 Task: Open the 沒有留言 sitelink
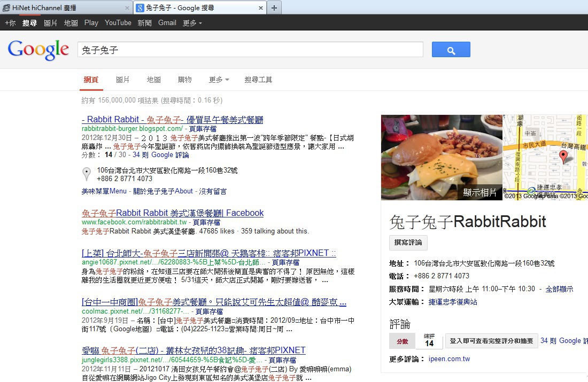(213, 191)
